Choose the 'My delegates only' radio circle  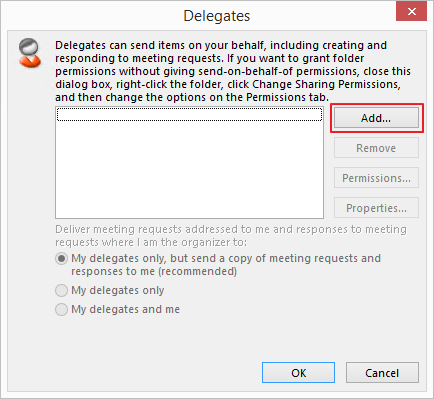click(61, 290)
